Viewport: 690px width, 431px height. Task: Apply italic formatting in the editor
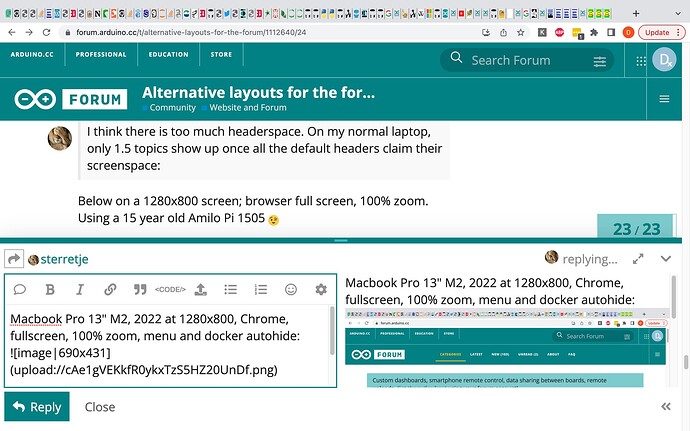[80, 289]
